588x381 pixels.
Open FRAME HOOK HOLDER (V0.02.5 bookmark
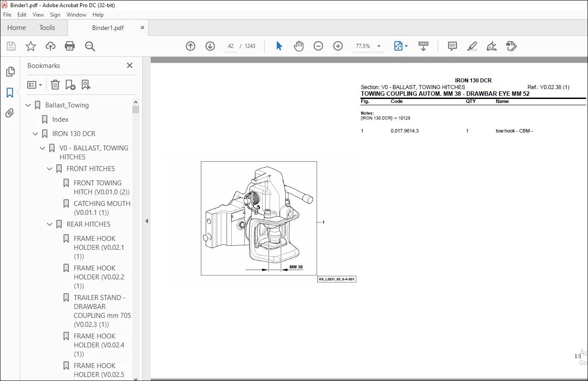click(99, 370)
